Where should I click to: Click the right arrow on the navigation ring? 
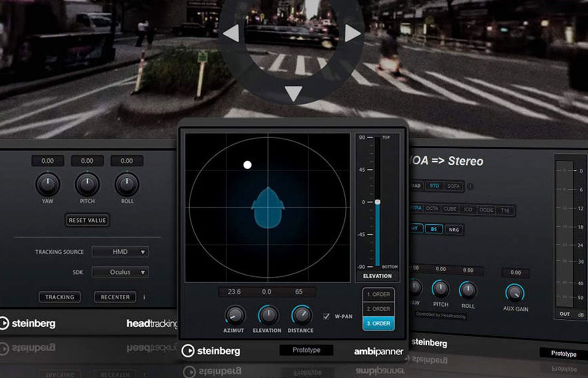pos(352,33)
